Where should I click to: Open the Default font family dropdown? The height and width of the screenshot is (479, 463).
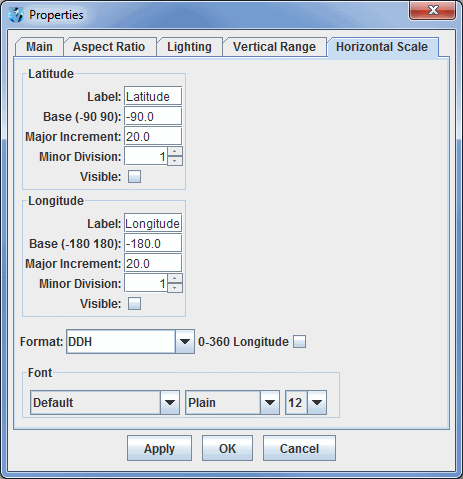(x=105, y=403)
